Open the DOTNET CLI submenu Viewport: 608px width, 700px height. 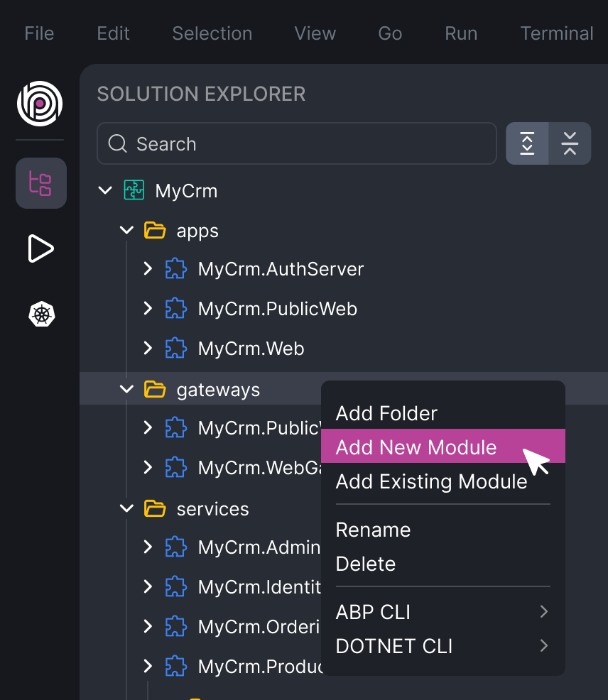443,646
